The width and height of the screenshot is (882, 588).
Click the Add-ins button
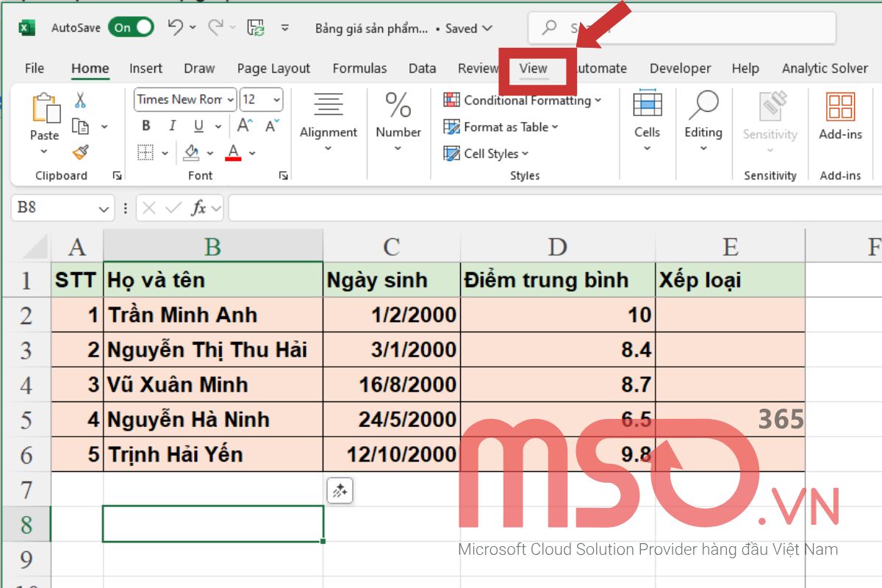[840, 118]
